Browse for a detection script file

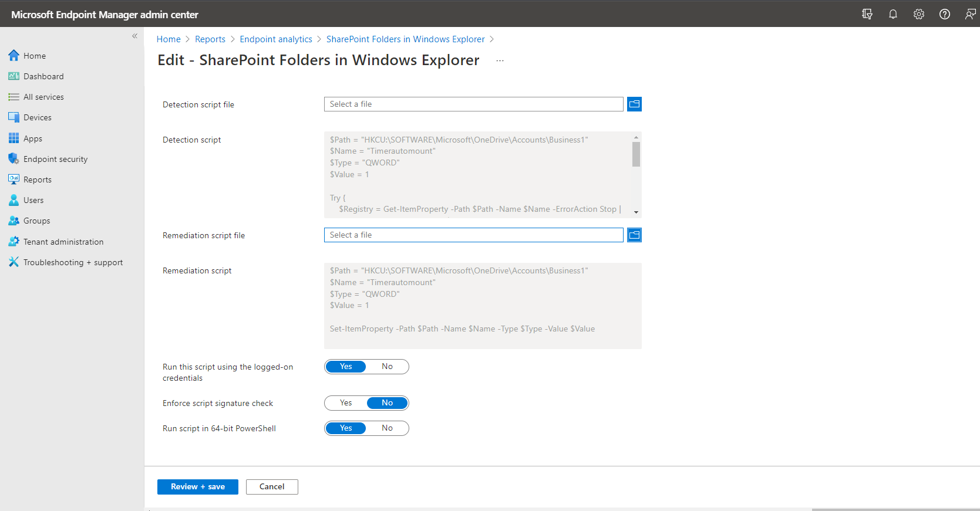click(634, 104)
